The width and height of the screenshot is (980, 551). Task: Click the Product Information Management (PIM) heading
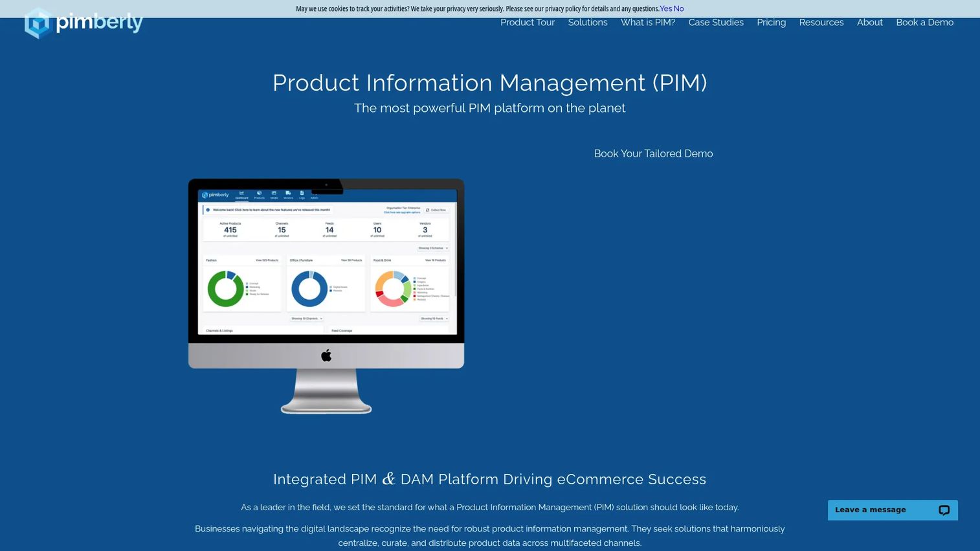click(x=490, y=83)
